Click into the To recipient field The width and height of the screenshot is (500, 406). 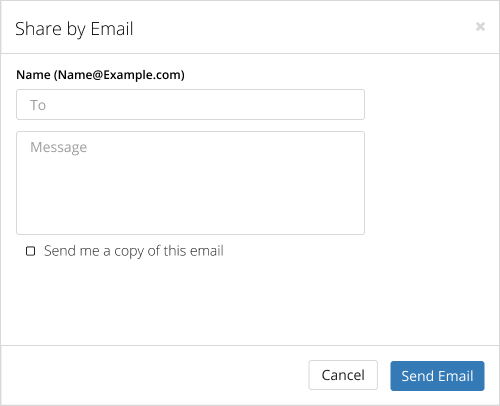point(190,104)
